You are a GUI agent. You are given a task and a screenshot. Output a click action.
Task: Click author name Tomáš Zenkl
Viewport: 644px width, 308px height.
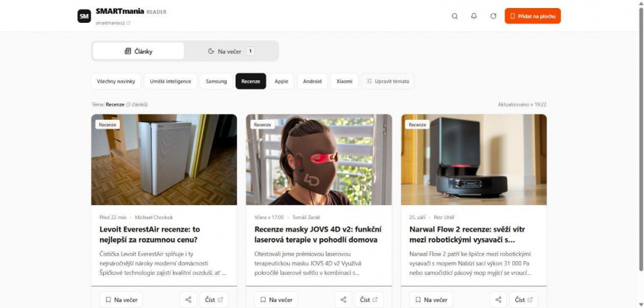click(x=306, y=218)
